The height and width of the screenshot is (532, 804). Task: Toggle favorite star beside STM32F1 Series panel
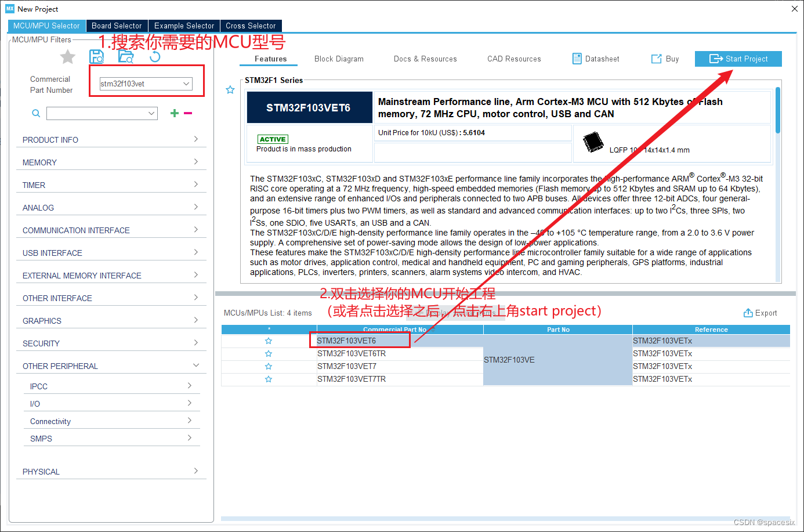(x=230, y=90)
